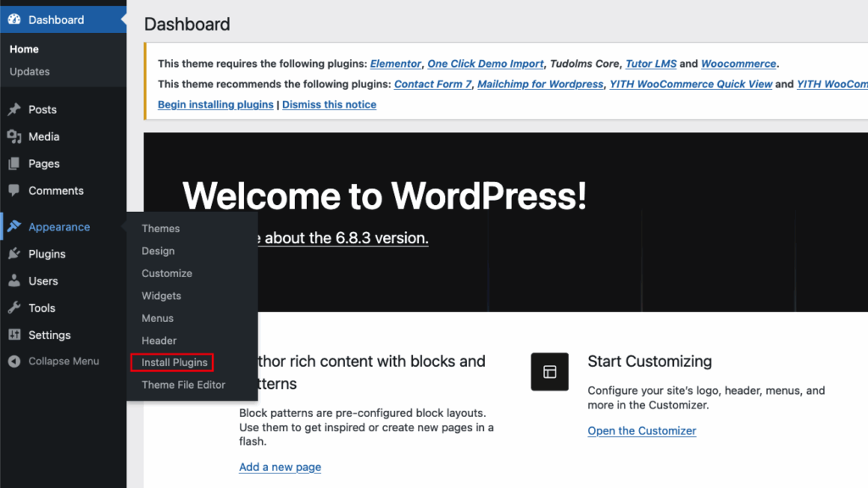Click the Users person icon
The width and height of the screenshot is (868, 488).
click(14, 281)
